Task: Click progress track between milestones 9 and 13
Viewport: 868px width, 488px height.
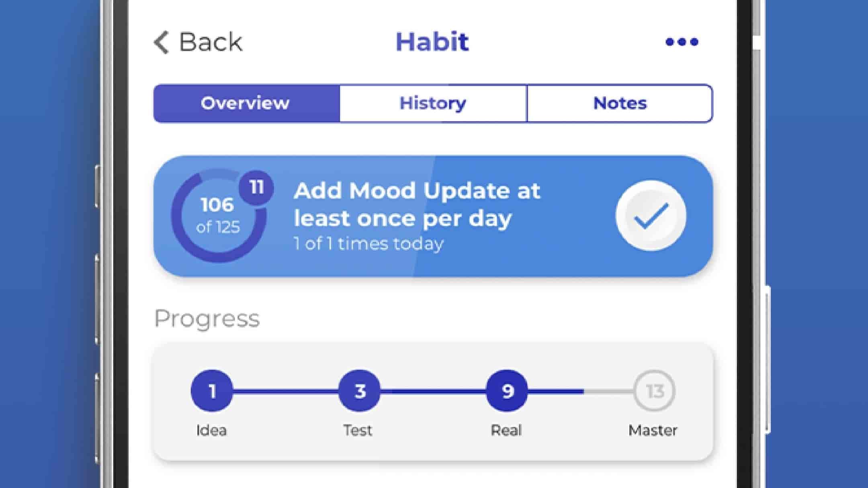Action: coord(581,391)
